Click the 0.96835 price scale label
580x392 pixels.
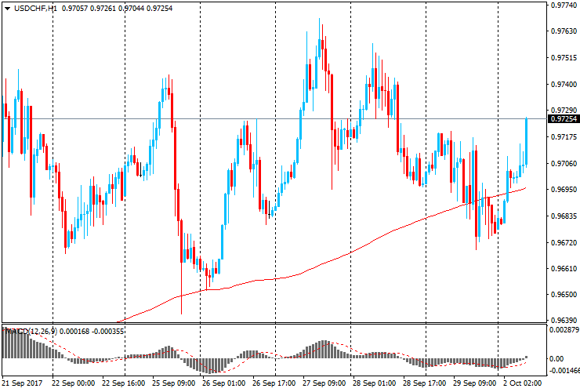564,216
